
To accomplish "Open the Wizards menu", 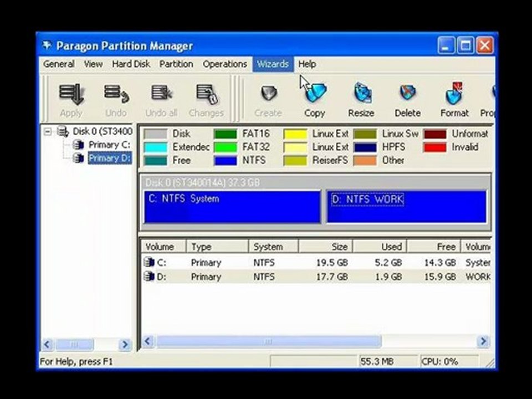I will [x=273, y=64].
